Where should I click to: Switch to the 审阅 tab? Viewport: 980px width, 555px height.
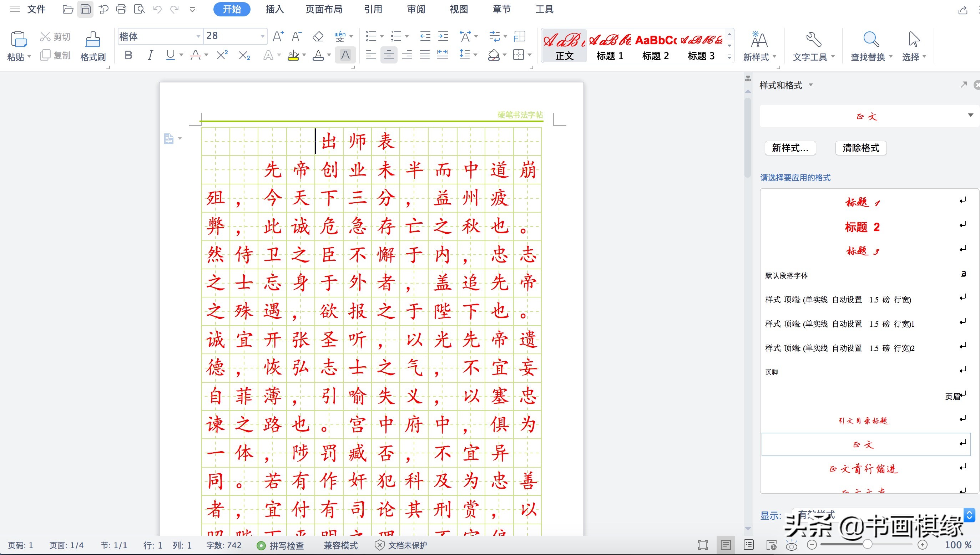[416, 9]
